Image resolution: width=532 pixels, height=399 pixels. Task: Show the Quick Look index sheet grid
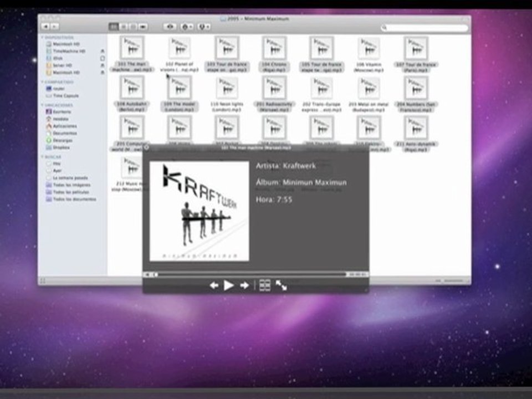[x=265, y=285]
